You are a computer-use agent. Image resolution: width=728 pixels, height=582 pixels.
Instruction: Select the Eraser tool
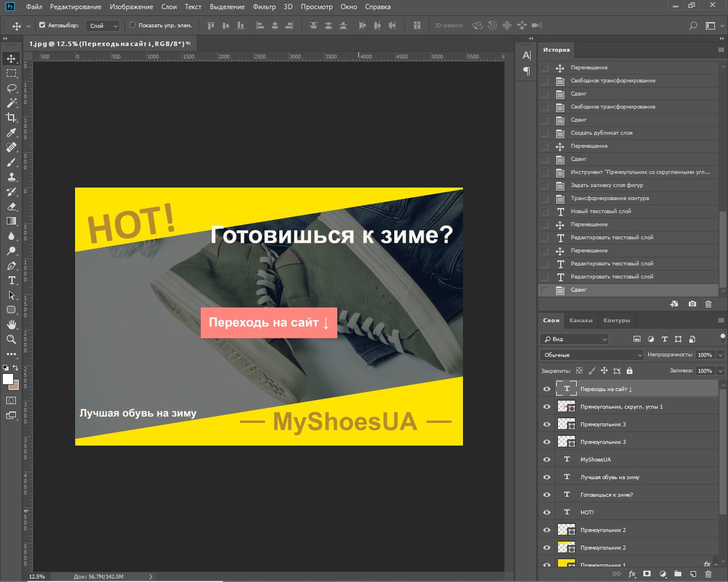pos(11,206)
